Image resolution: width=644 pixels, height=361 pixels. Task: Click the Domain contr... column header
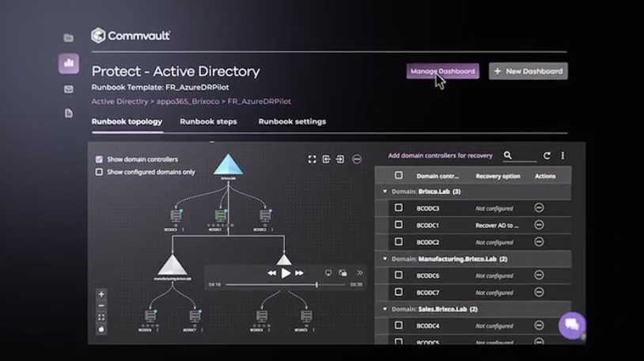click(x=438, y=176)
